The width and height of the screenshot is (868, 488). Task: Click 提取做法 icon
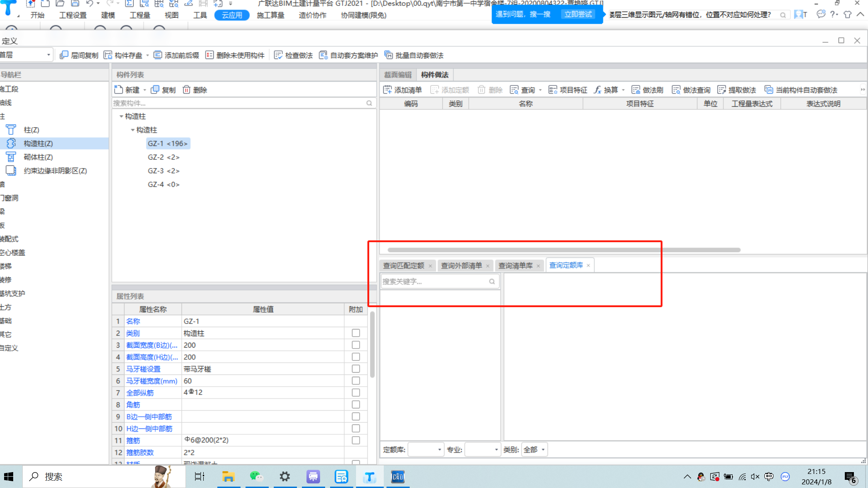(722, 90)
